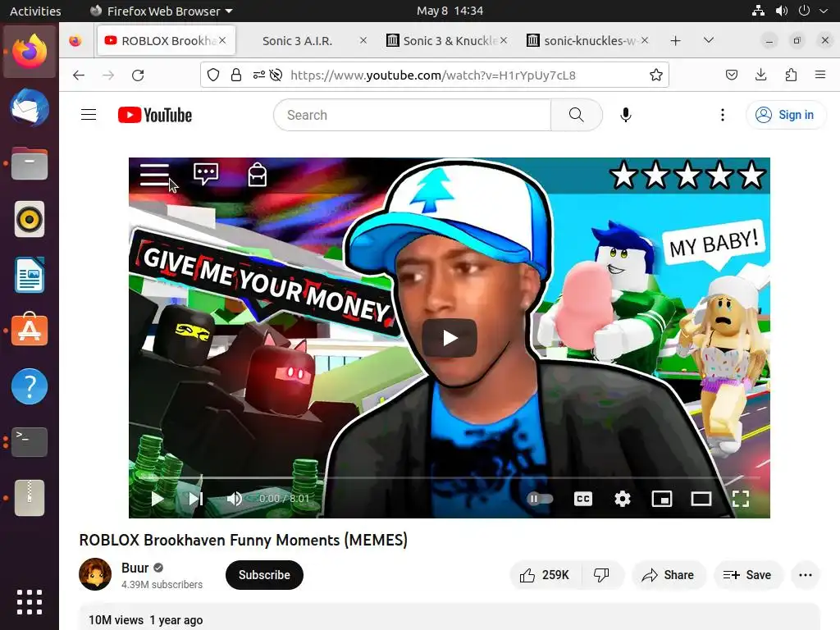
Task: Enter full screen mode
Action: point(741,499)
